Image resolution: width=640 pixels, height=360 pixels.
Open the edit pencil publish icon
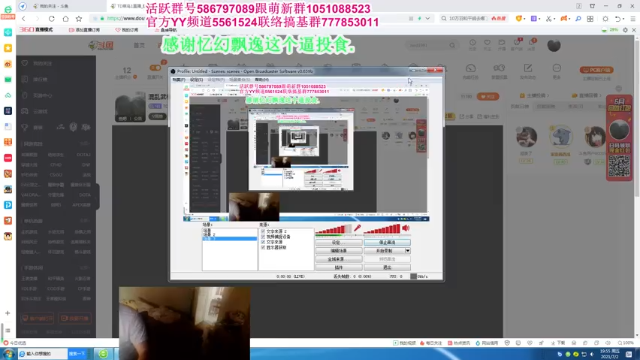point(528,68)
